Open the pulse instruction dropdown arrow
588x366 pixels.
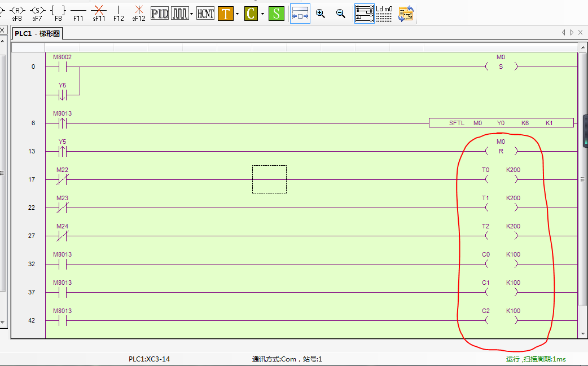pyautogui.click(x=192, y=14)
